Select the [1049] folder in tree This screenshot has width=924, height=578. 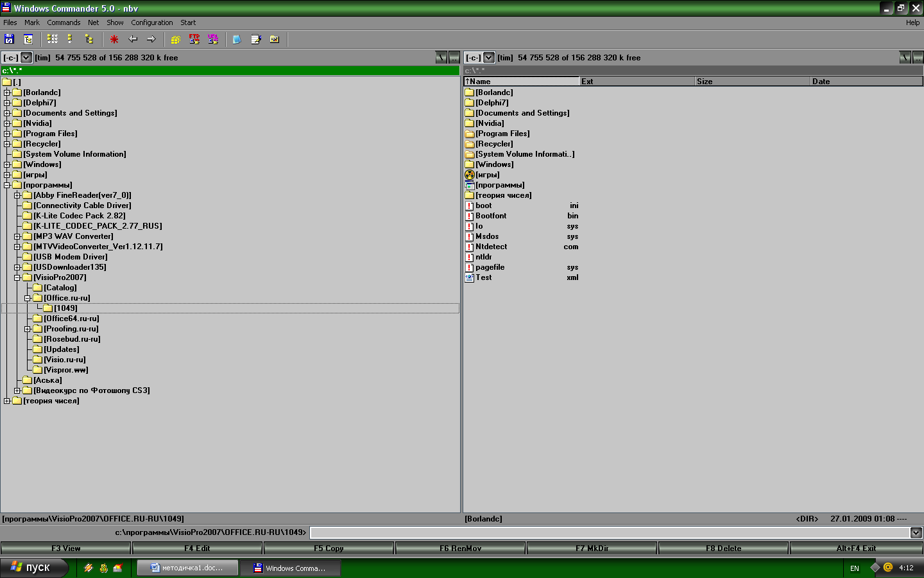point(65,308)
